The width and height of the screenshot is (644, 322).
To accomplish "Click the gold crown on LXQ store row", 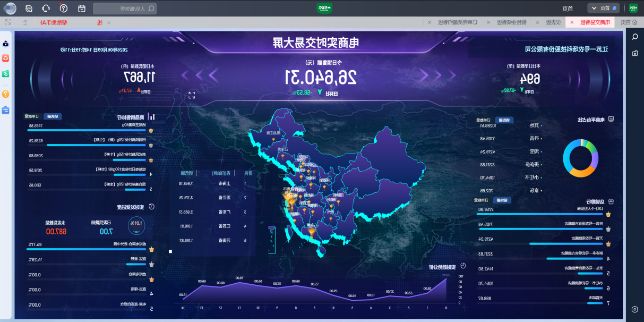I will click(x=608, y=215).
